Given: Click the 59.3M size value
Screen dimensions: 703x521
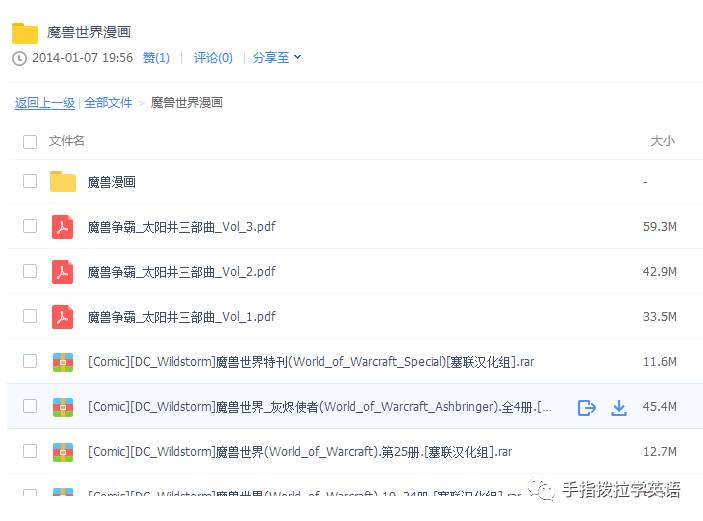Looking at the screenshot, I should coord(660,227).
